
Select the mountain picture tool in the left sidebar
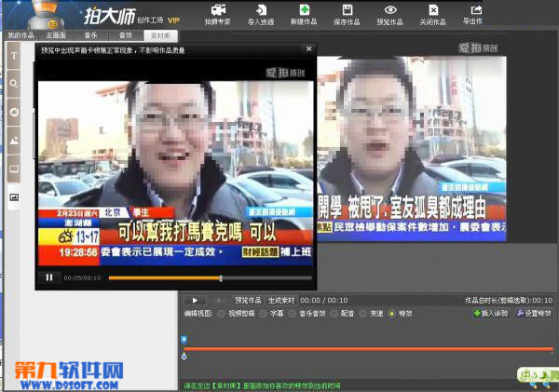(14, 141)
